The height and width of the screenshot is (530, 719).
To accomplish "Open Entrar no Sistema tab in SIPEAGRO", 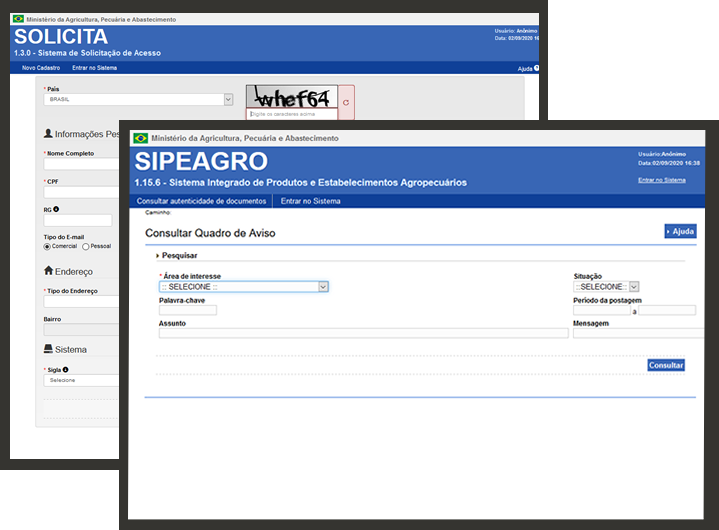I will [x=310, y=201].
